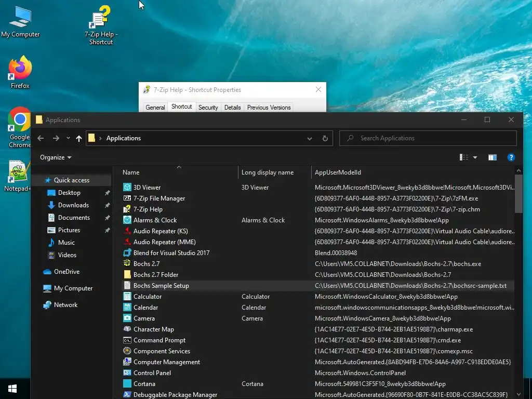Viewport: 532px width, 399px height.
Task: Select the Computer Management icon
Action: [x=127, y=362]
